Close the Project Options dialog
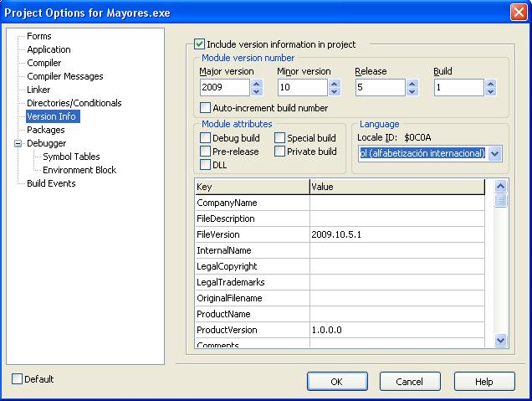 pyautogui.click(x=518, y=10)
